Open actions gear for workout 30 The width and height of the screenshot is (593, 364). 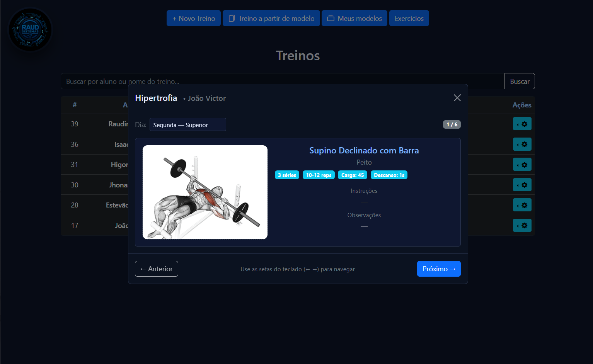tap(522, 185)
